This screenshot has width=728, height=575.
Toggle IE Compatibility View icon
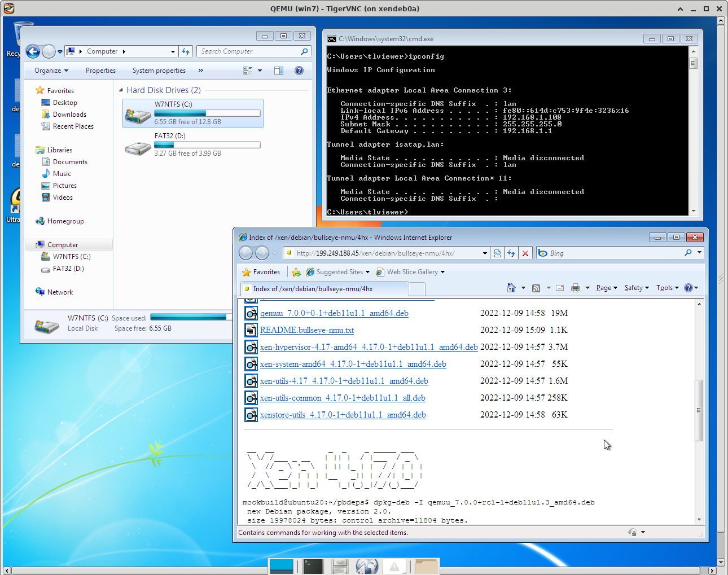click(x=497, y=253)
